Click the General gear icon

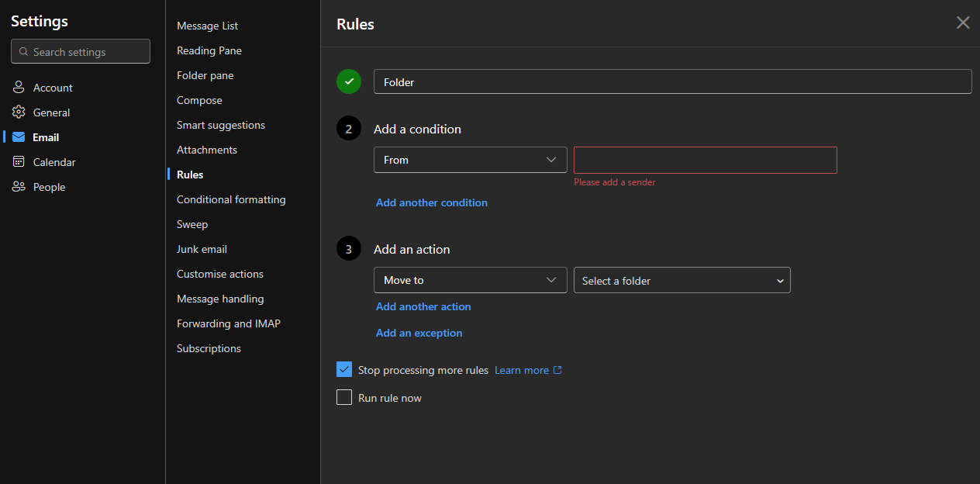tap(19, 112)
